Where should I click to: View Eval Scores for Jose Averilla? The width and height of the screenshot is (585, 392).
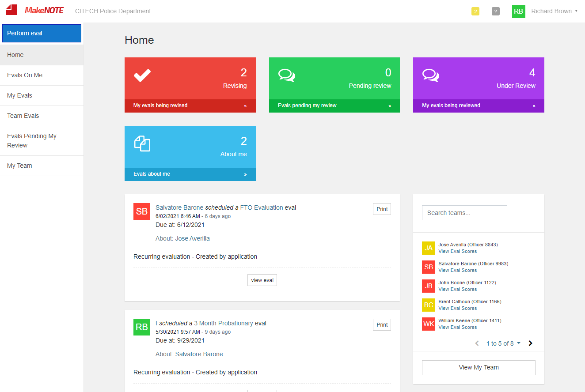[458, 252]
